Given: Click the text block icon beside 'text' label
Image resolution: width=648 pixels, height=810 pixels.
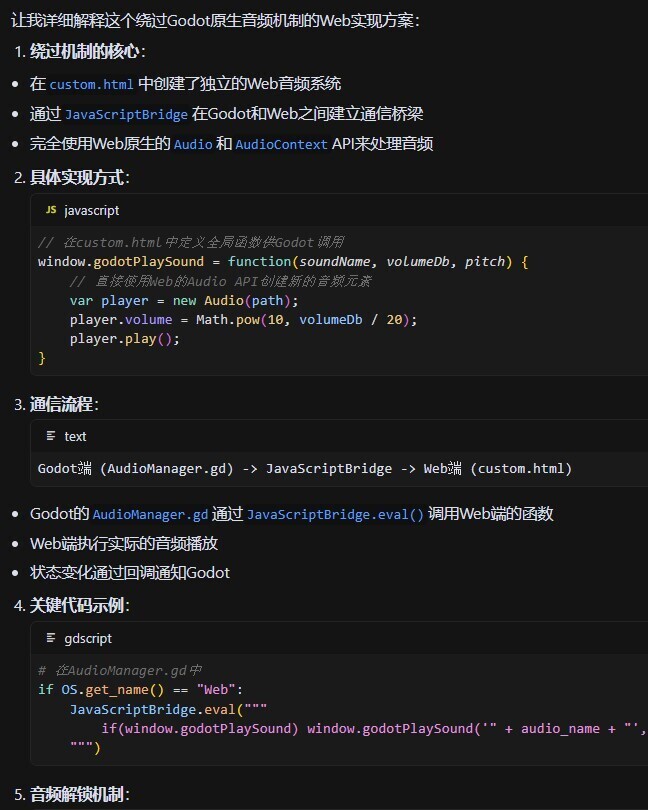Looking at the screenshot, I should pos(51,436).
